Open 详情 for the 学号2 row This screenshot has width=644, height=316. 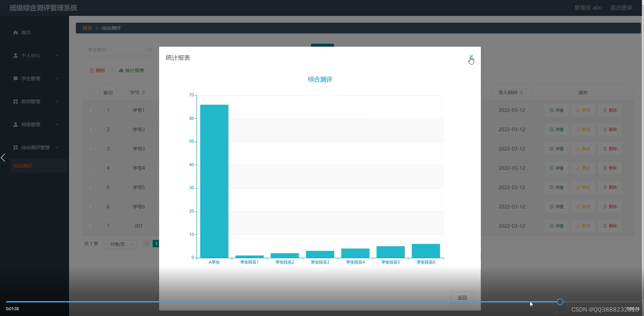[556, 130]
